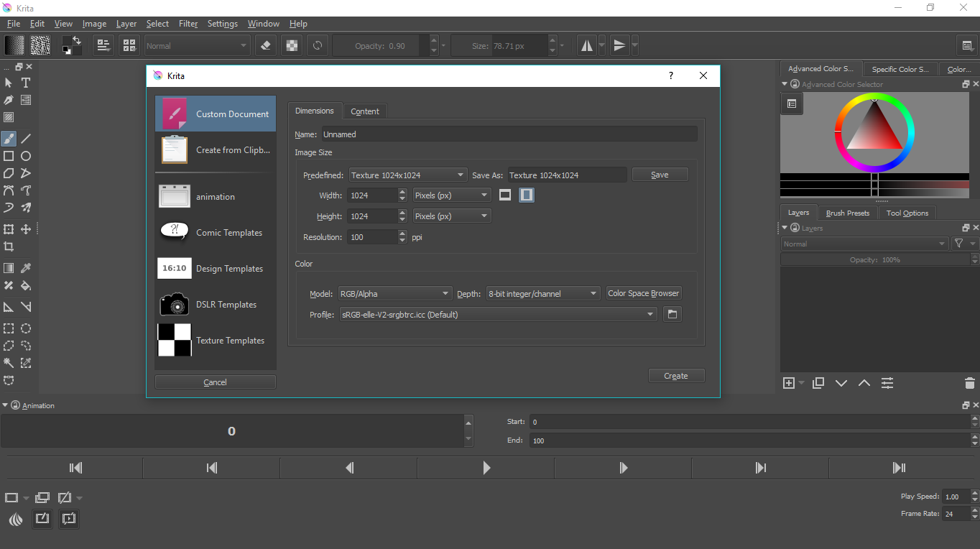This screenshot has width=980, height=549.
Task: Select the Ellipse shape tool
Action: [x=26, y=156]
